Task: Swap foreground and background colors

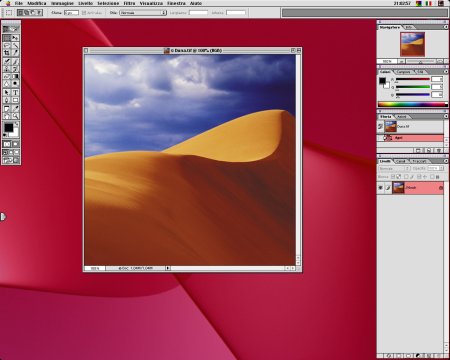Action: coord(17,124)
